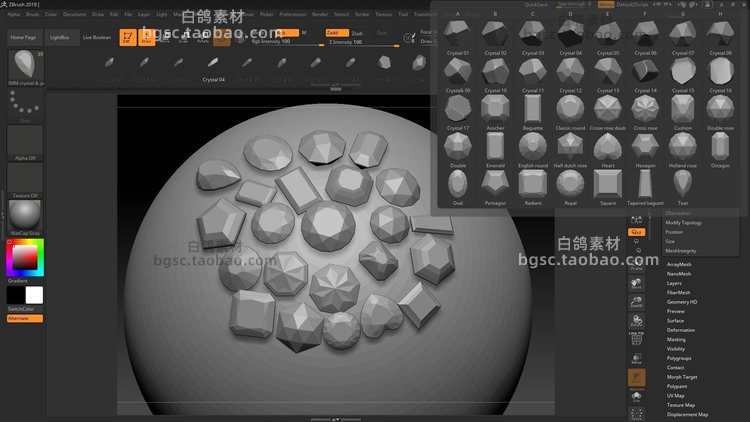Expand the ArrayMesh subpalette

pyautogui.click(x=679, y=264)
